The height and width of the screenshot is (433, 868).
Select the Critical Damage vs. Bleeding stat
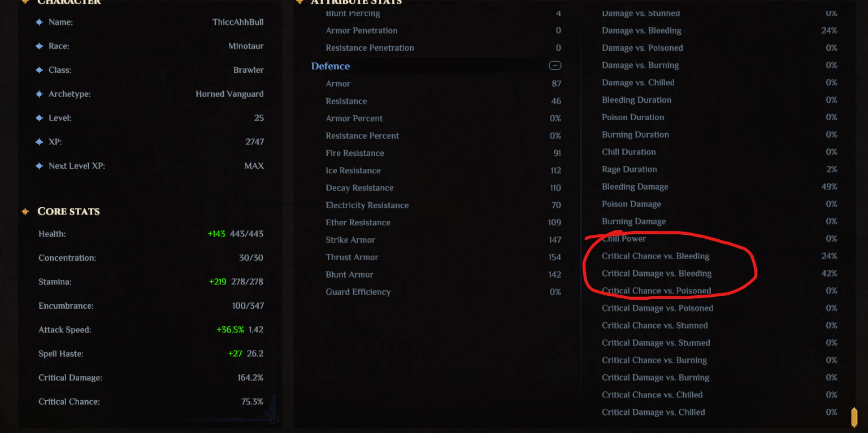[x=719, y=274]
